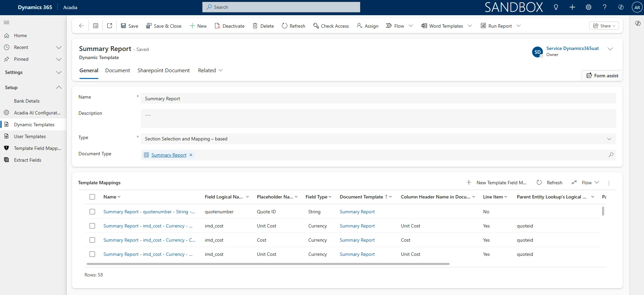
Task: Check the row with Placeholder Name Cost
Action: click(x=92, y=240)
